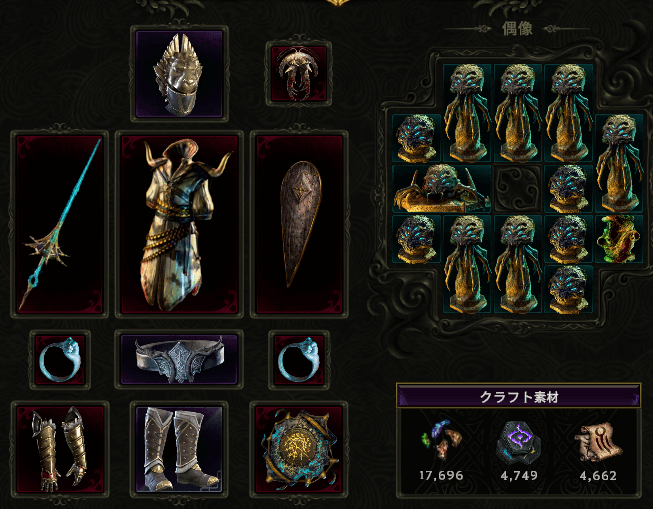Select the green-gold coiled idol

pyautogui.click(x=619, y=239)
